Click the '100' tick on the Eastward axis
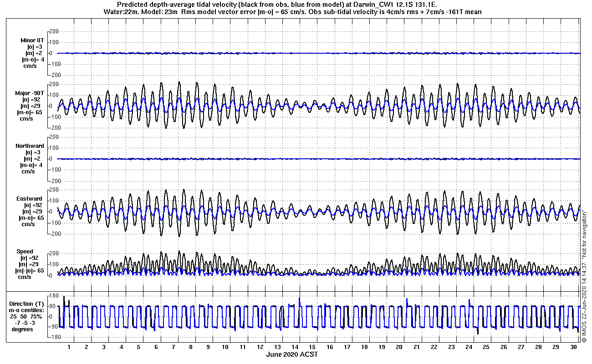The image size is (592, 364). 54,201
